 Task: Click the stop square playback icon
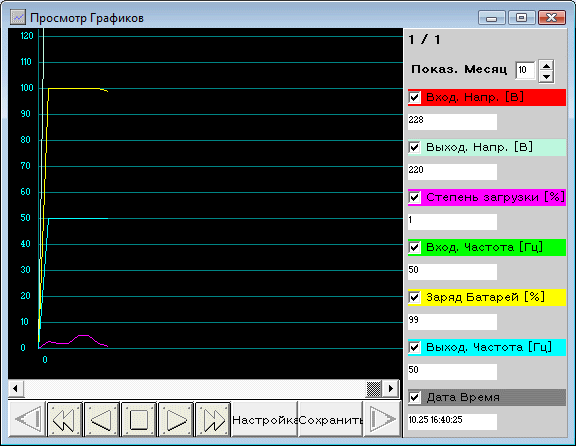pos(139,419)
